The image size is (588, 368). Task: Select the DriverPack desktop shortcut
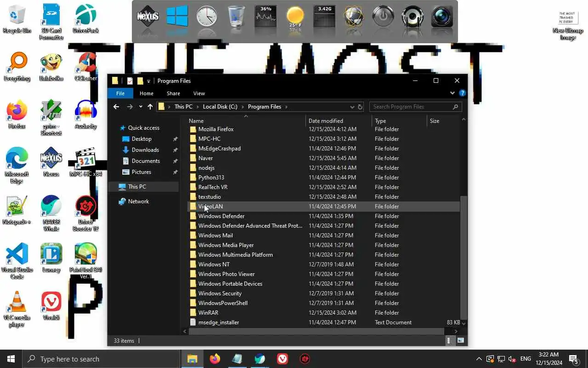click(x=85, y=18)
